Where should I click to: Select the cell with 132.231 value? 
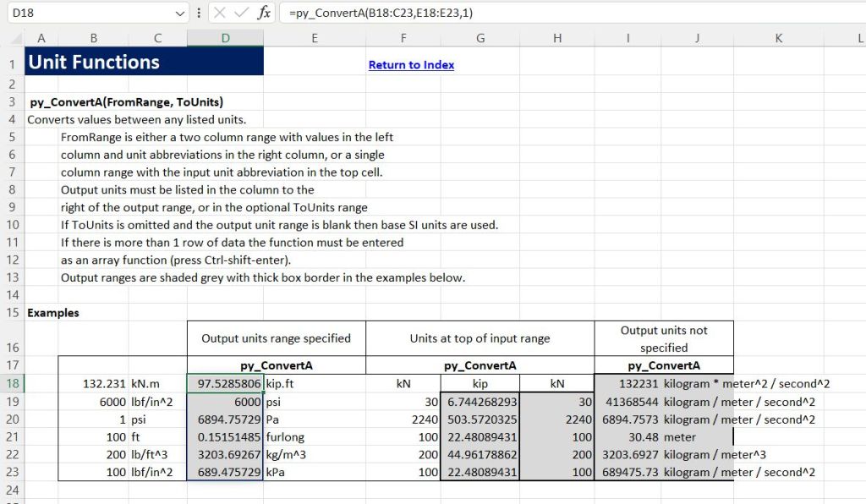click(93, 384)
